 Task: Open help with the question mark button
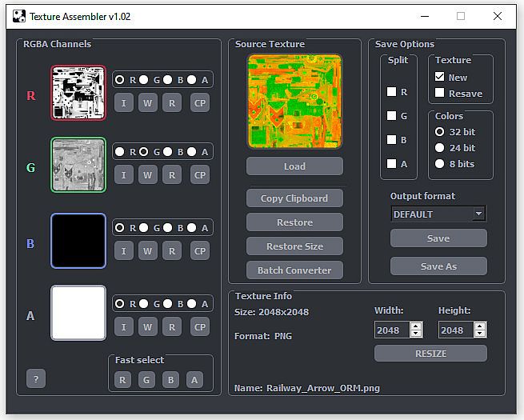(x=36, y=378)
